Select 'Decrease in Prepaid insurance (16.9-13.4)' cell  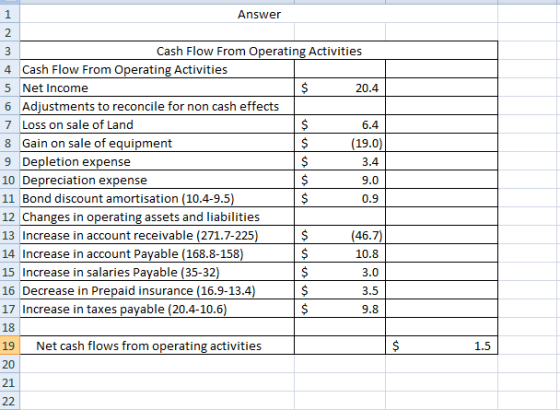157,290
